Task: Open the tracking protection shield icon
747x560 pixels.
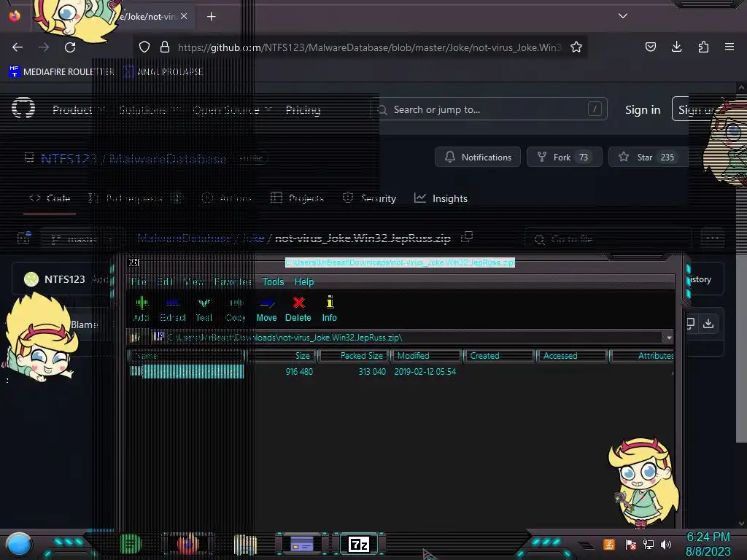Action: pos(144,47)
